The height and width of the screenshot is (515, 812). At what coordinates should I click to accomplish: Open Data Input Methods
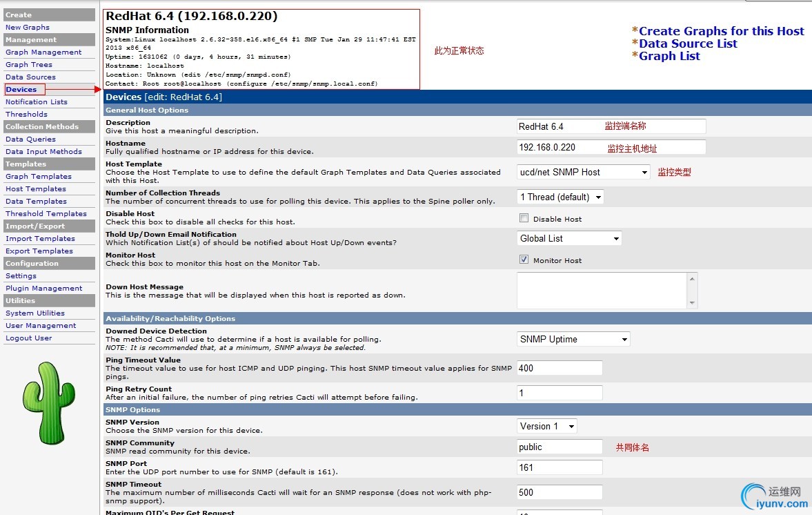pyautogui.click(x=43, y=151)
